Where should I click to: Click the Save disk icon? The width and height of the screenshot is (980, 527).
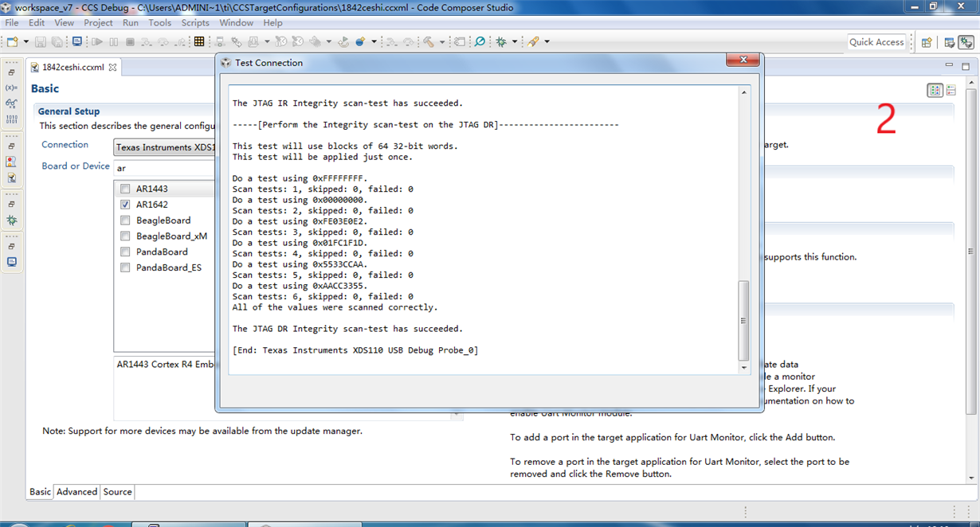[41, 41]
